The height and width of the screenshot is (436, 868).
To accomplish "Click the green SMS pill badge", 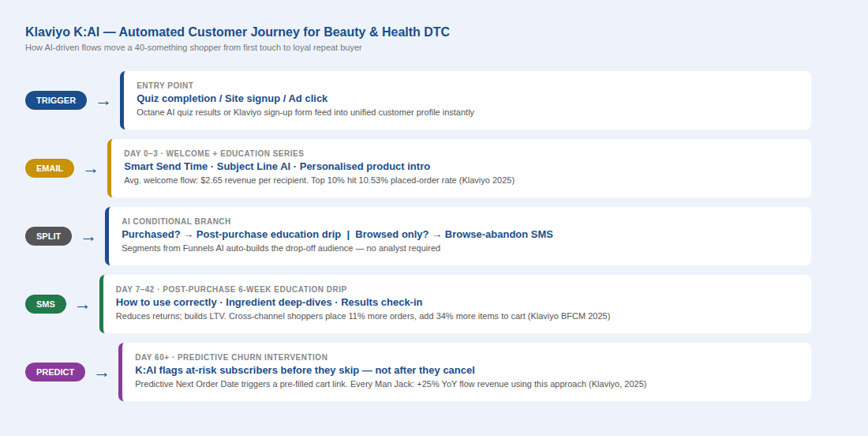I will point(46,304).
